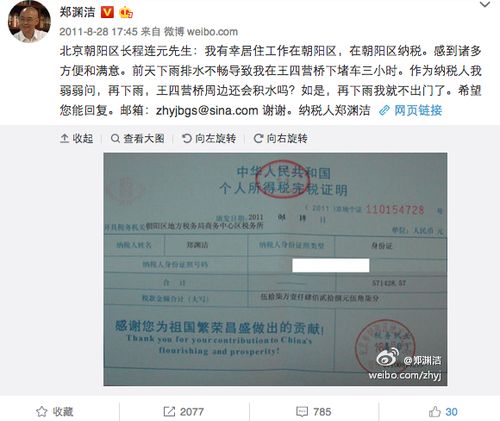Click the orange V verification badge

coord(107,13)
